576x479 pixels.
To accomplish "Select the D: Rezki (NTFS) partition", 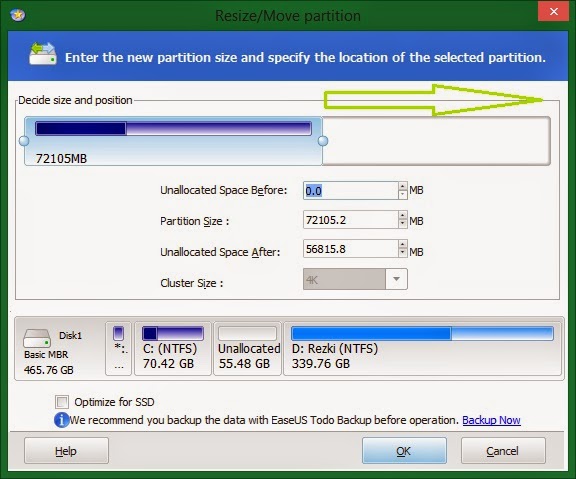I will pos(422,348).
